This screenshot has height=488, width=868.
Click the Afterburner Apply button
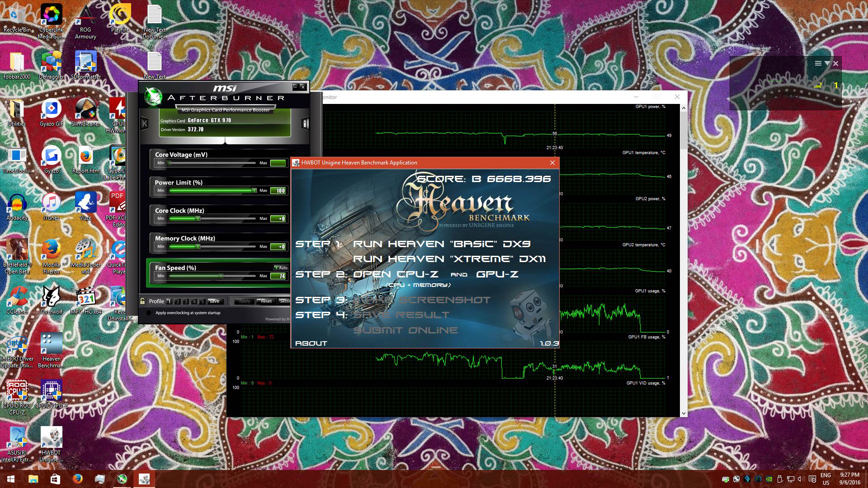point(244,301)
